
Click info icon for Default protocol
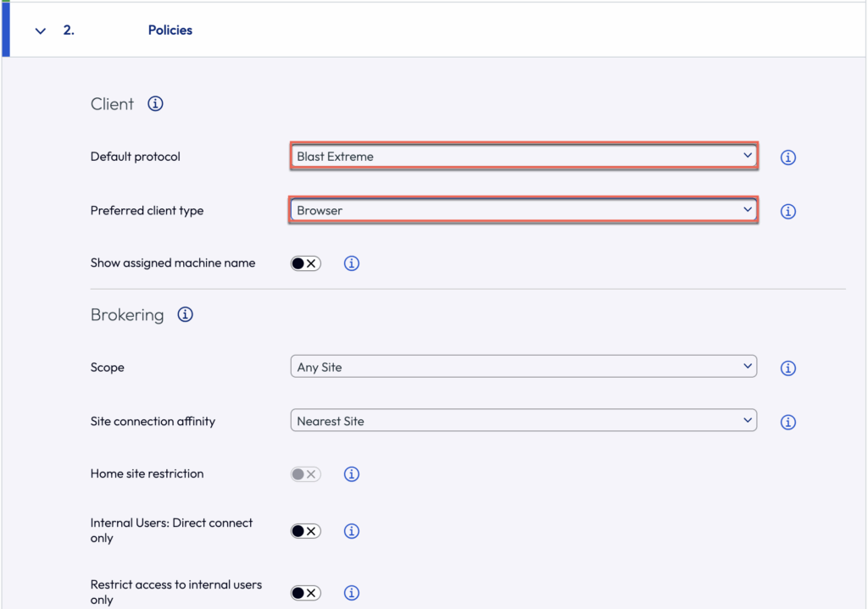tap(788, 158)
